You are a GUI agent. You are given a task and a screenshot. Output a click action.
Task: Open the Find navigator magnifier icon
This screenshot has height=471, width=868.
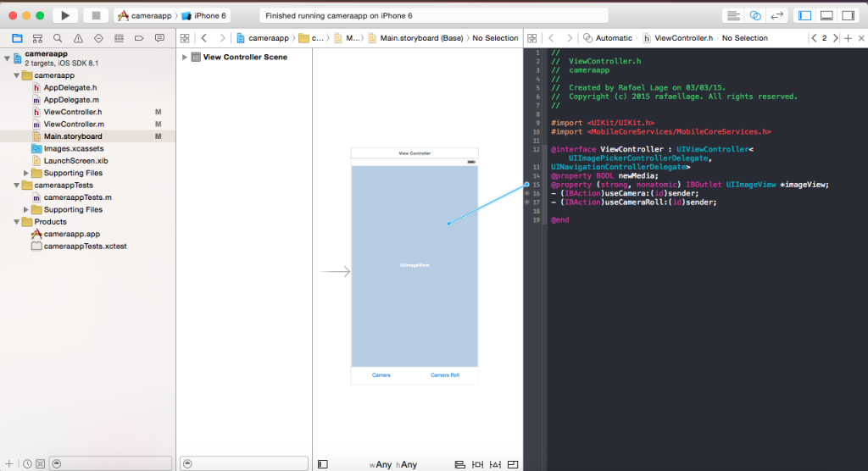(58, 38)
